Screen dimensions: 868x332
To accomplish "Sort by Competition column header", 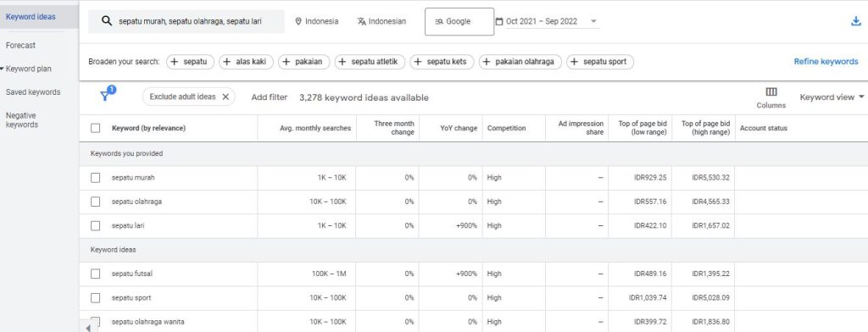I will pos(507,129).
